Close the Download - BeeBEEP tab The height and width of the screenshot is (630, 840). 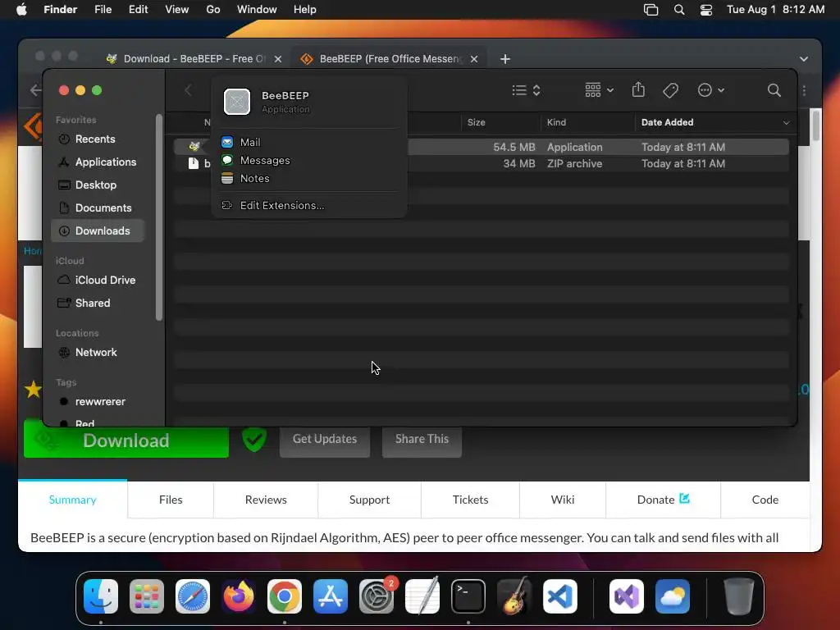coord(278,59)
